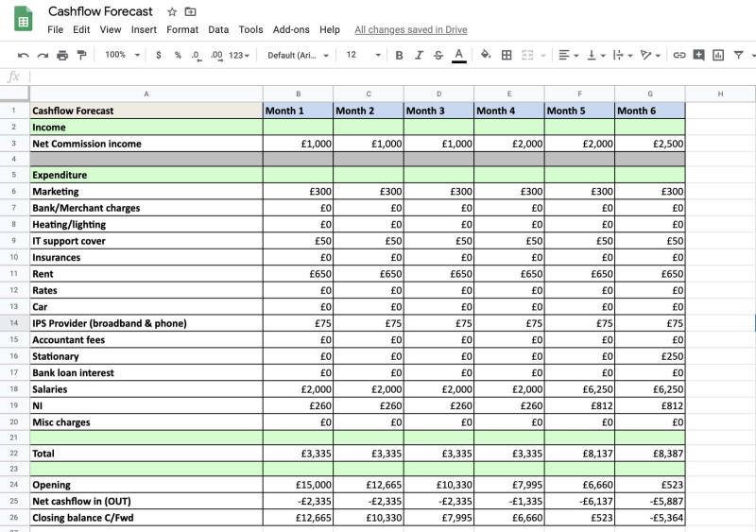Select the IPS Provider label cell
Viewport: 756px width, 532px height.
pyautogui.click(x=146, y=323)
